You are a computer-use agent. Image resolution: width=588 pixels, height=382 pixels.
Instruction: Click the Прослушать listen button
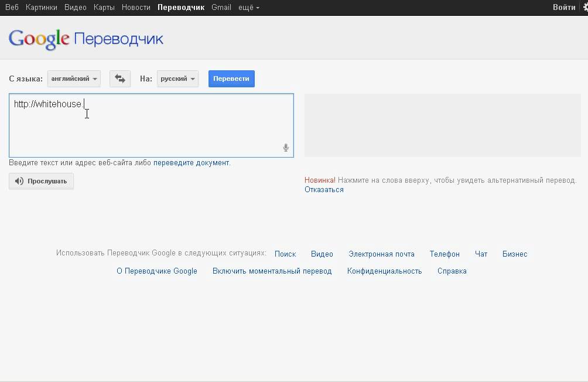pos(41,181)
